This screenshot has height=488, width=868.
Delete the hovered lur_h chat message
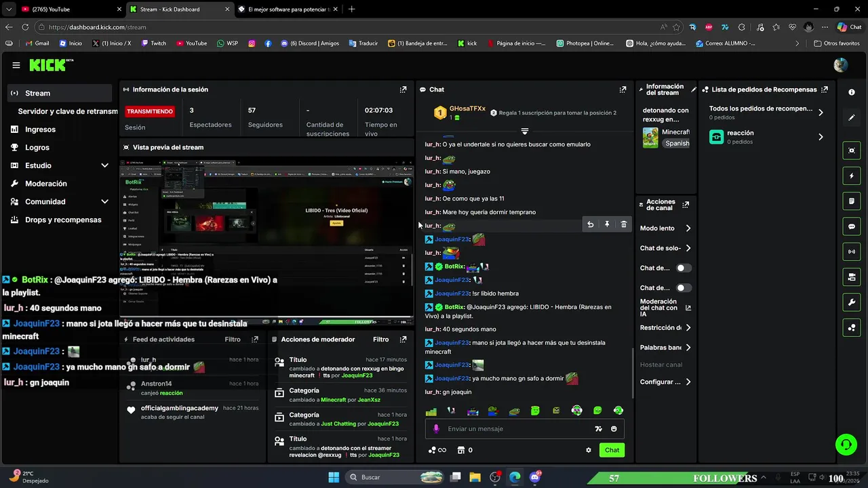(x=624, y=224)
